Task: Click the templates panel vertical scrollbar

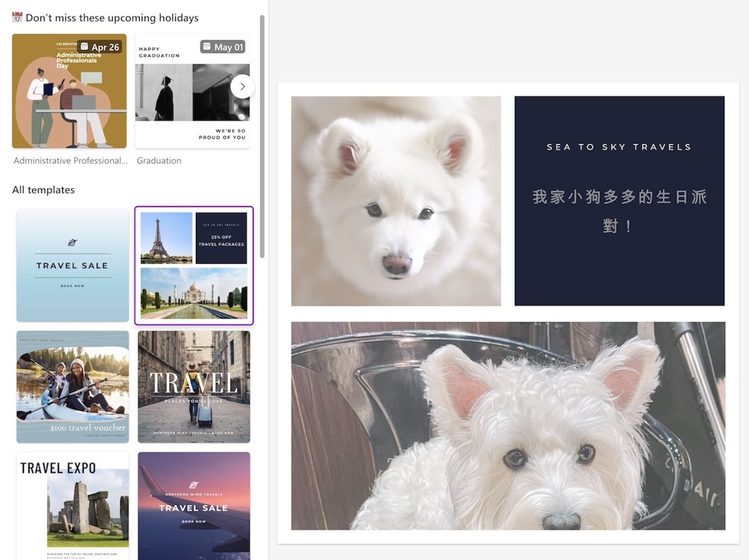Action: tap(262, 136)
